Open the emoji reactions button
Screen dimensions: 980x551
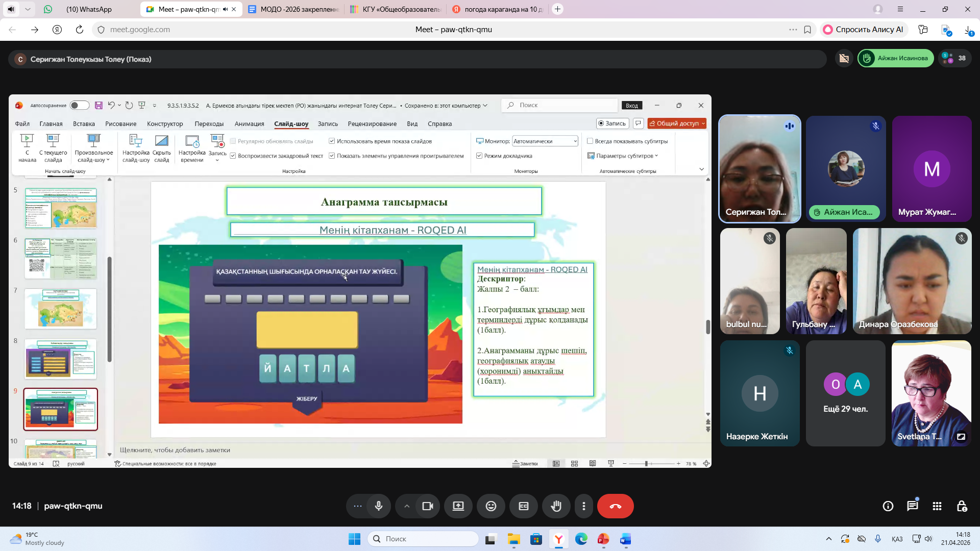coord(491,506)
